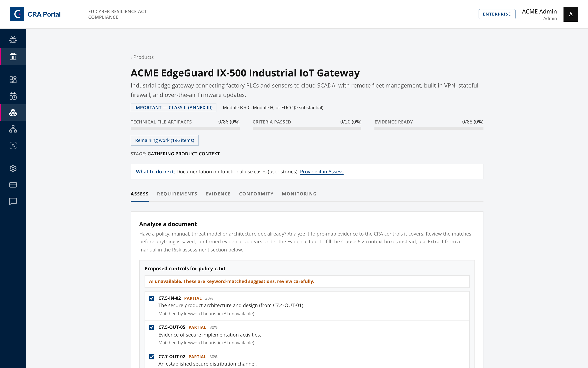
Task: Open the billing card sidebar icon
Action: [x=13, y=185]
